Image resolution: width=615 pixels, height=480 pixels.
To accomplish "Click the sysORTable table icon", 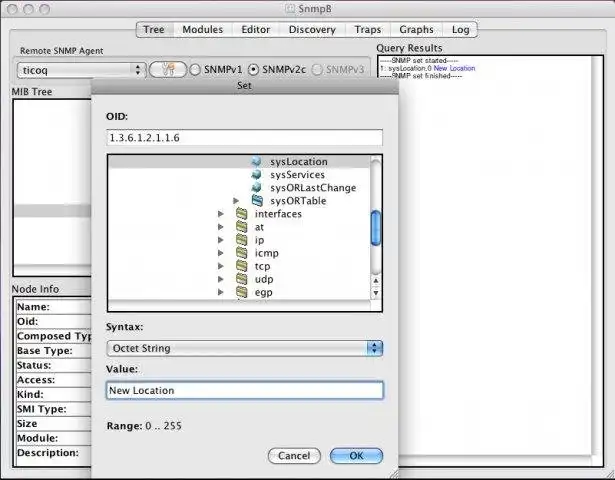I will pyautogui.click(x=257, y=200).
